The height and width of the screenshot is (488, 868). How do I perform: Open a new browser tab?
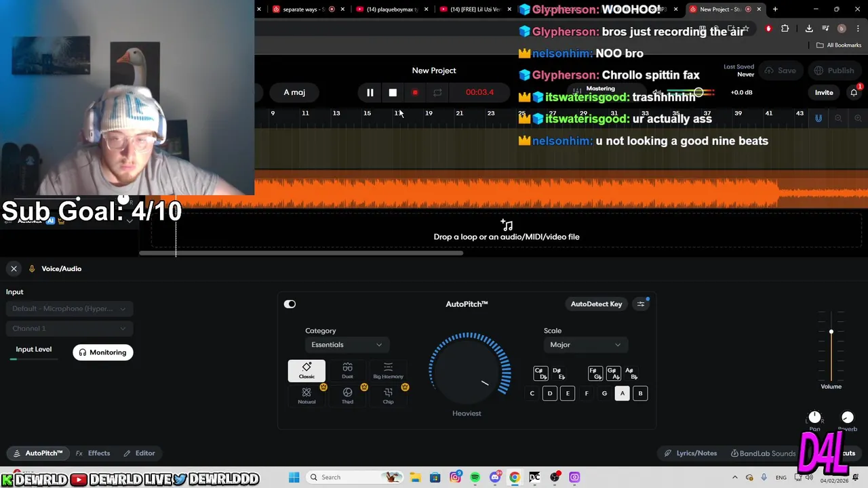pos(775,9)
